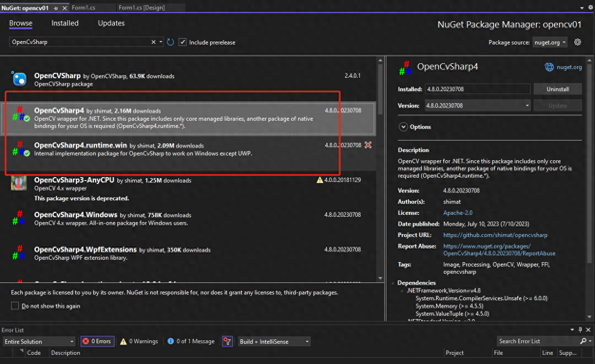The image size is (595, 364).
Task: Click the OpenCvSharp4 icon in the details pane header
Action: 405,68
